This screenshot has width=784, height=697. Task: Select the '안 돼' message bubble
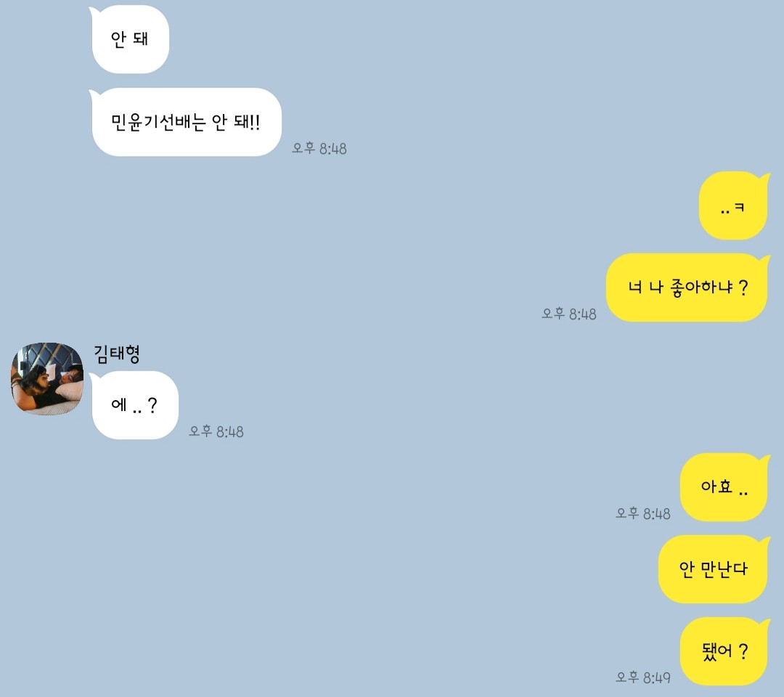129,39
